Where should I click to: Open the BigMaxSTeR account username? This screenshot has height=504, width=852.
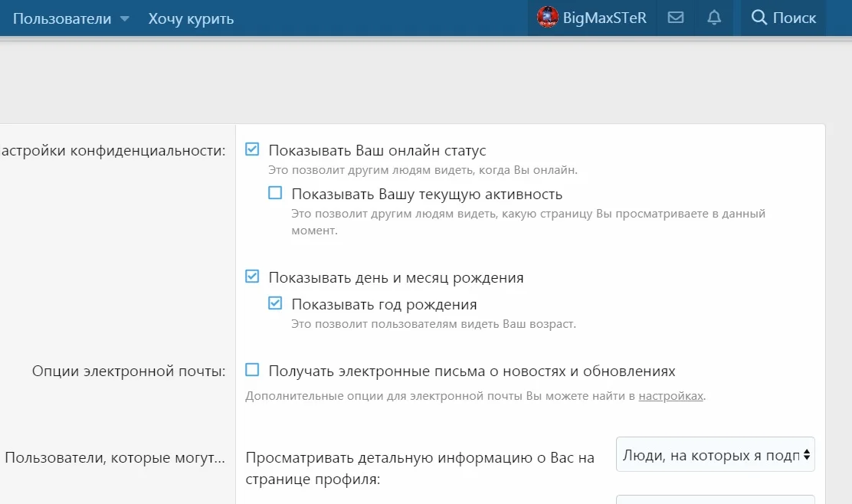605,18
